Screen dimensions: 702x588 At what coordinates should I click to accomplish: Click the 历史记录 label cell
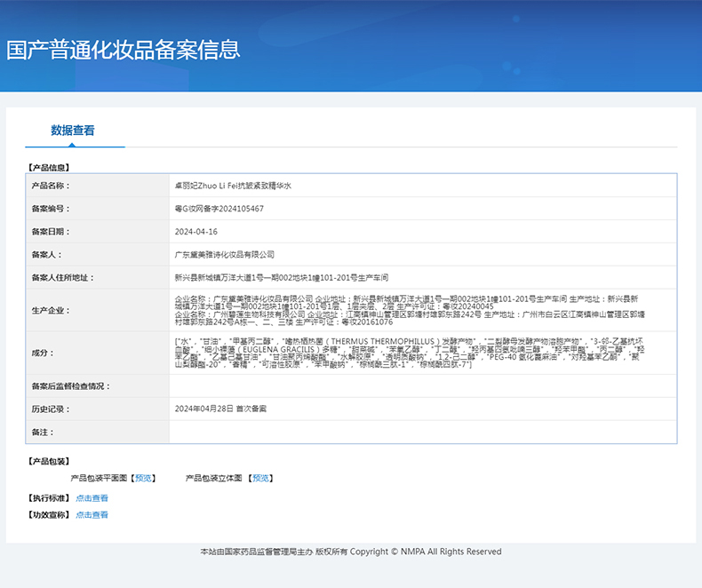98,409
